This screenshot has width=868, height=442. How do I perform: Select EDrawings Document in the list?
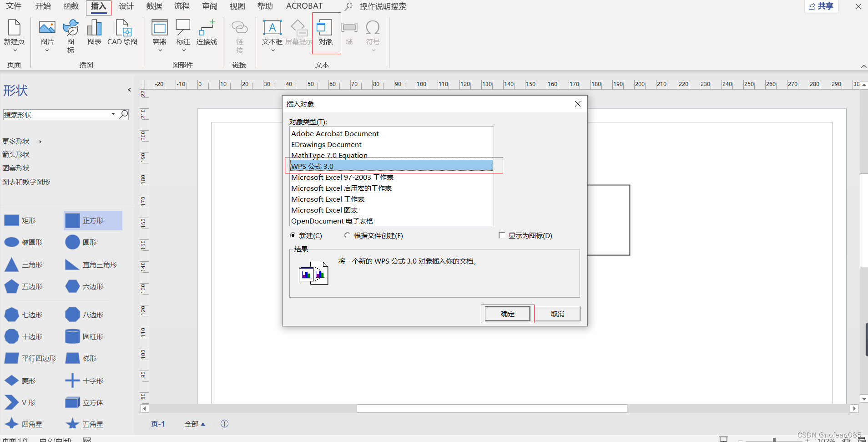[x=391, y=144]
